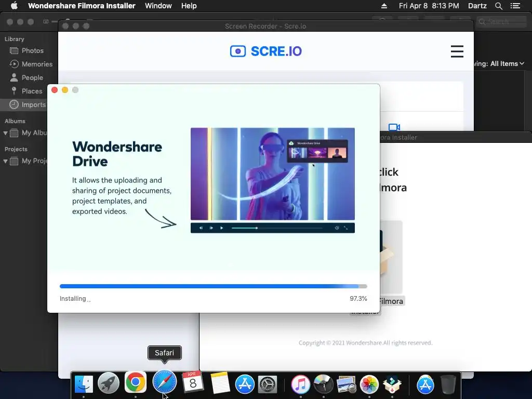Click the eject icon in menu bar
Screen dimensions: 532x399
(384, 6)
